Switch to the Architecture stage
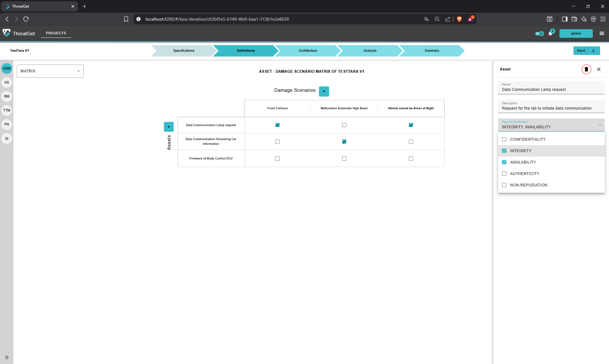Image resolution: width=609 pixels, height=364 pixels. click(307, 51)
